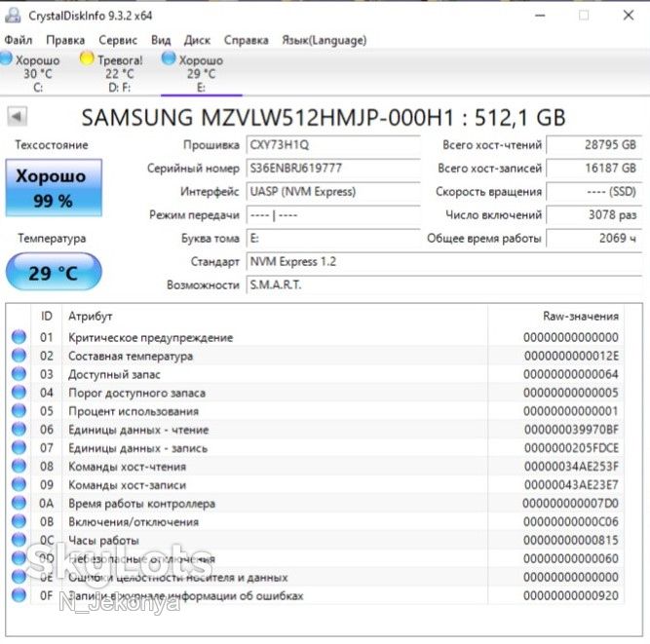The height and width of the screenshot is (644, 650).
Task: Click the status orb for attribute 02
Action: (19, 356)
